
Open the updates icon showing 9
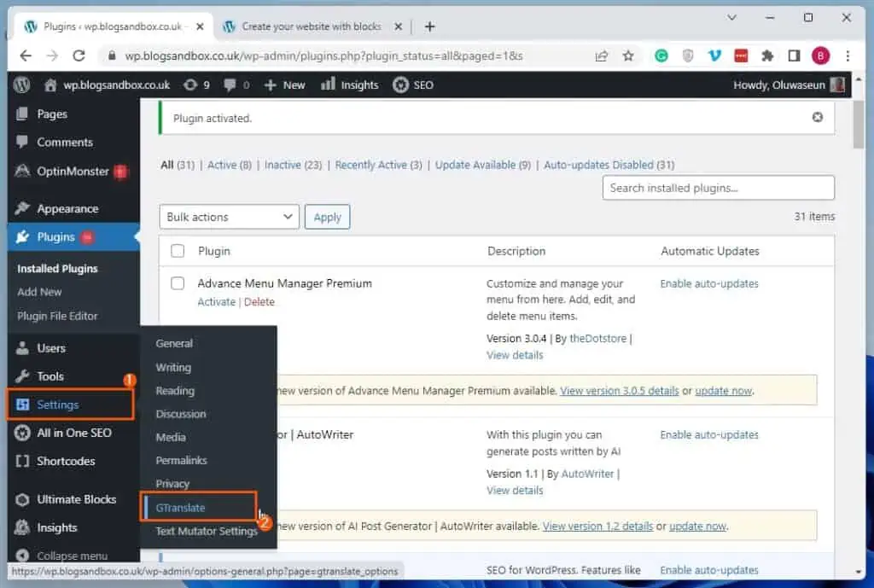pyautogui.click(x=197, y=84)
